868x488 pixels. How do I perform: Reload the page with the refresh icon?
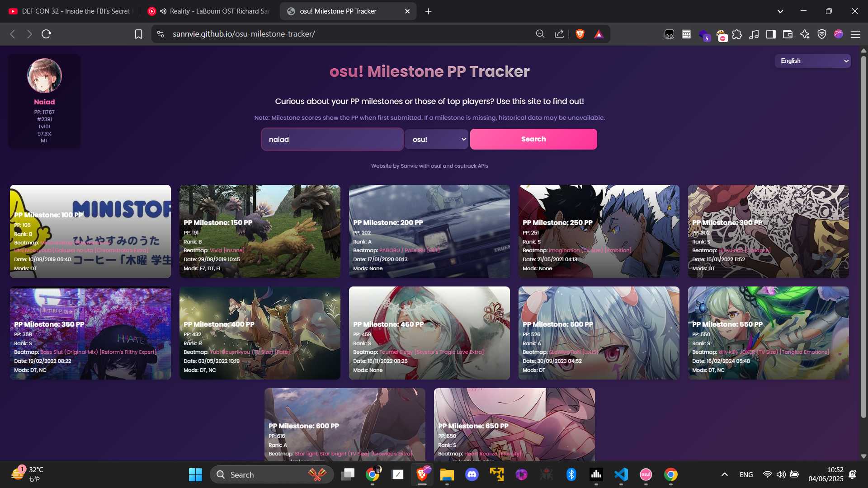click(46, 34)
